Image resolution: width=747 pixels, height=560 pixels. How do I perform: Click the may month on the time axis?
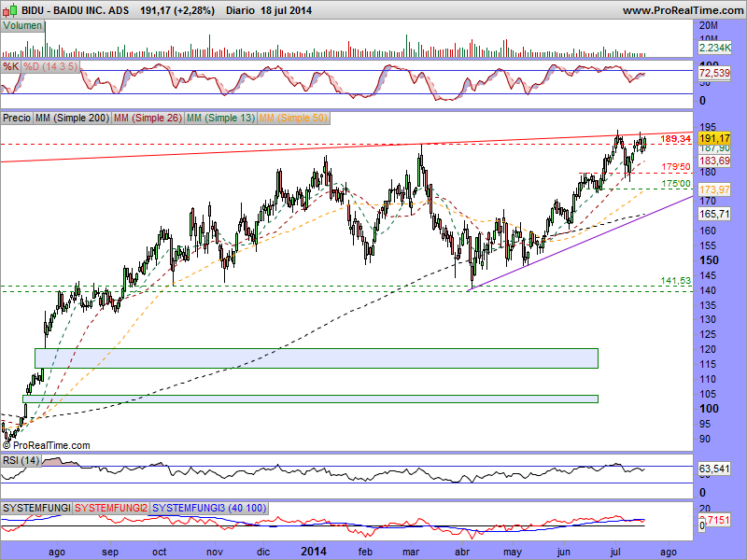click(x=513, y=552)
